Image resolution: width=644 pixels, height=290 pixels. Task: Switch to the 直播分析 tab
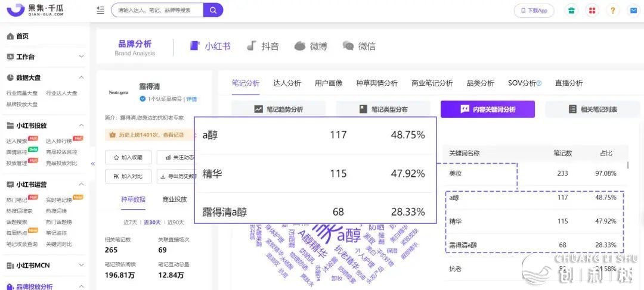coord(569,83)
